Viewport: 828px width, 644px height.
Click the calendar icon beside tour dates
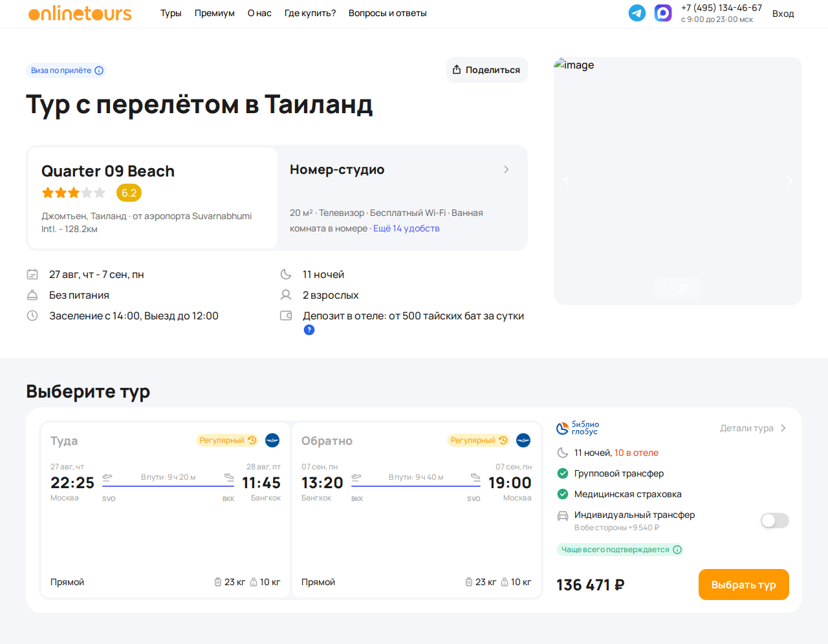pos(32,274)
